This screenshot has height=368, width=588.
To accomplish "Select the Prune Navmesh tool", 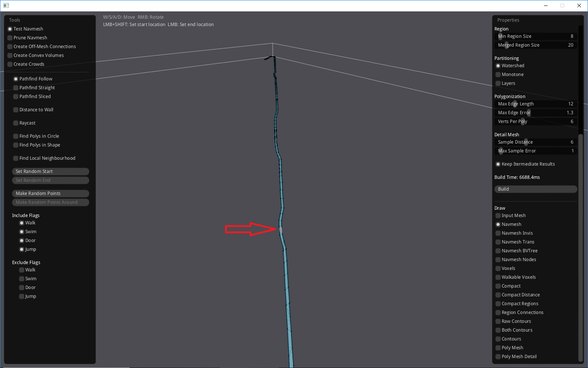I will click(x=10, y=37).
